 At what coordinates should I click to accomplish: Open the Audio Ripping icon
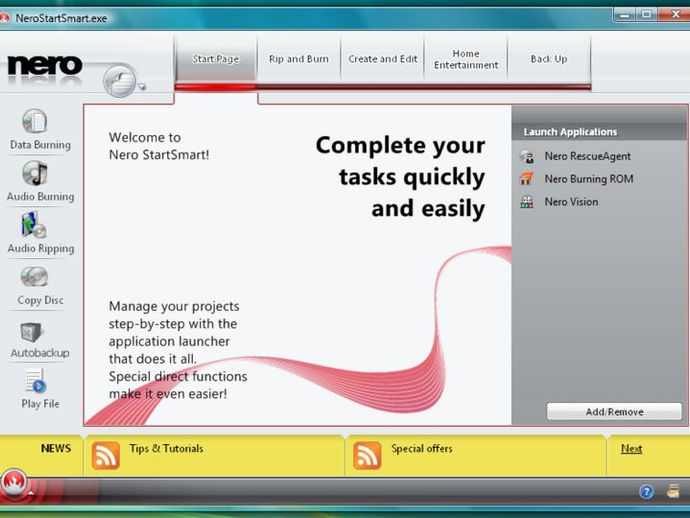click(x=33, y=225)
